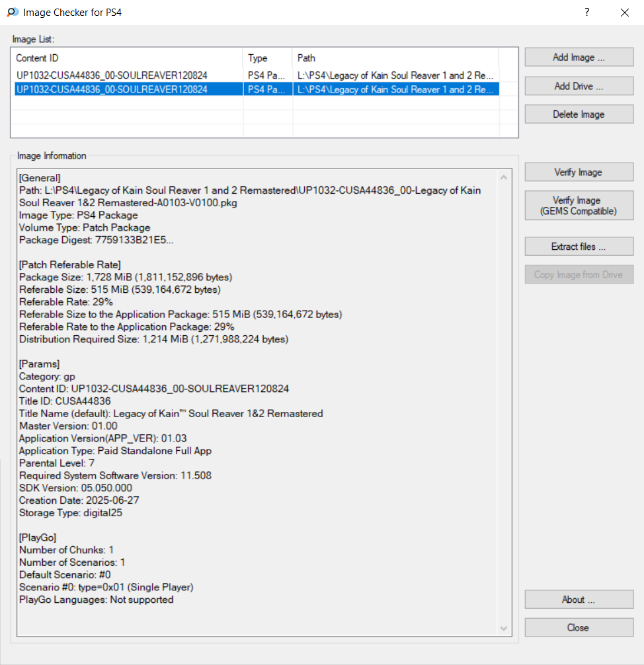Viewport: 644px width, 665px height.
Task: Sort by the Content ID column header
Action: (x=128, y=58)
